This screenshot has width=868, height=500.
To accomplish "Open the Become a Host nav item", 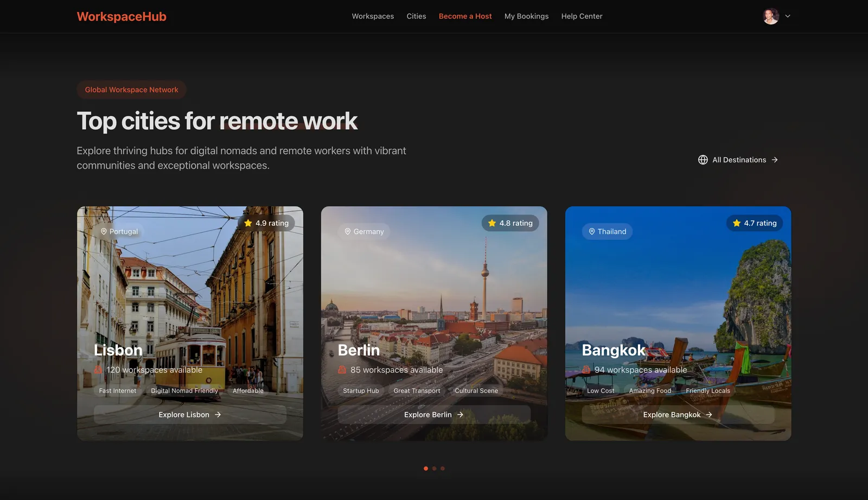I will point(465,16).
